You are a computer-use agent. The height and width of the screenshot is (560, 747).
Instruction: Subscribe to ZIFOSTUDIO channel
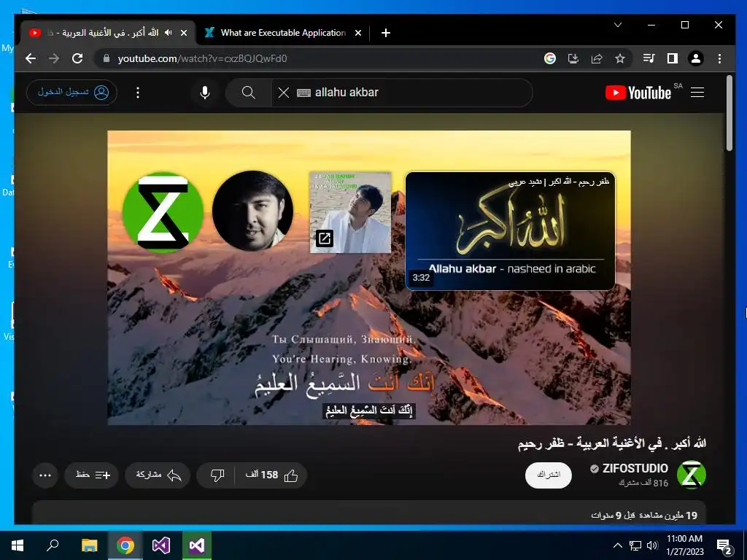[x=549, y=475]
